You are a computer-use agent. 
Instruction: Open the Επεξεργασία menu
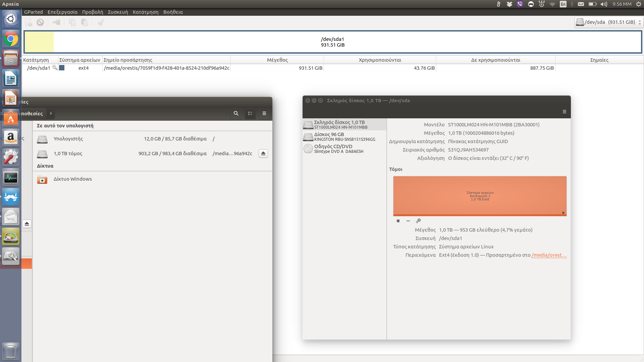(x=62, y=12)
